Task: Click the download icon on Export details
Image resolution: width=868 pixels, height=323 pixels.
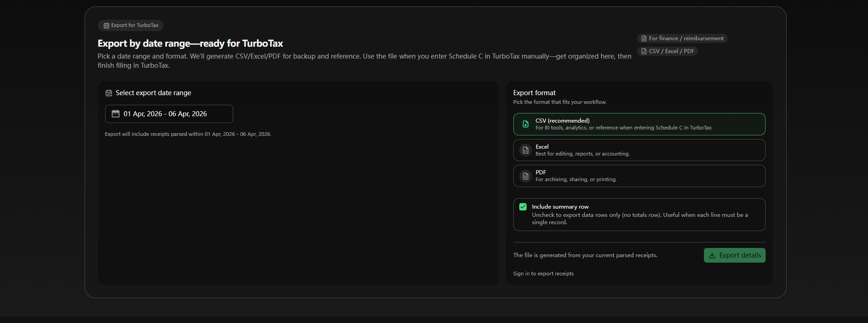Action: [712, 255]
